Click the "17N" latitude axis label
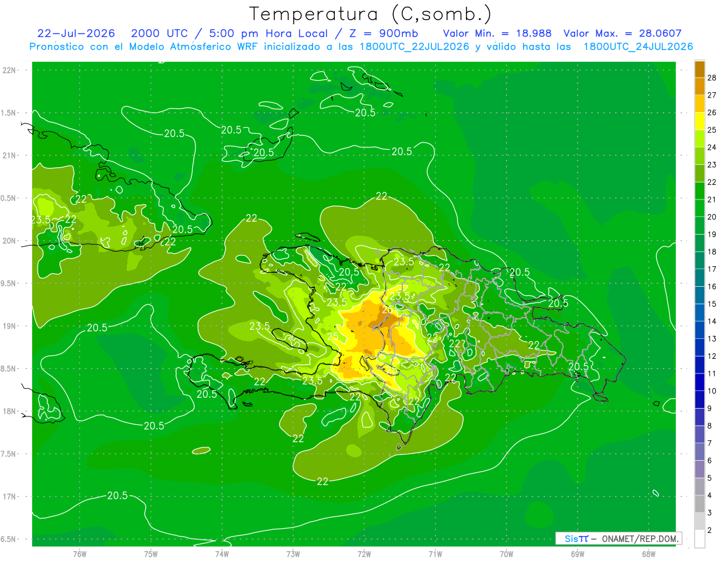 coord(10,497)
